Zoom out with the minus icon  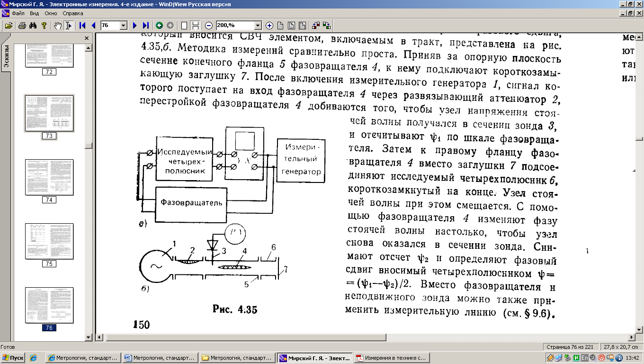(209, 26)
